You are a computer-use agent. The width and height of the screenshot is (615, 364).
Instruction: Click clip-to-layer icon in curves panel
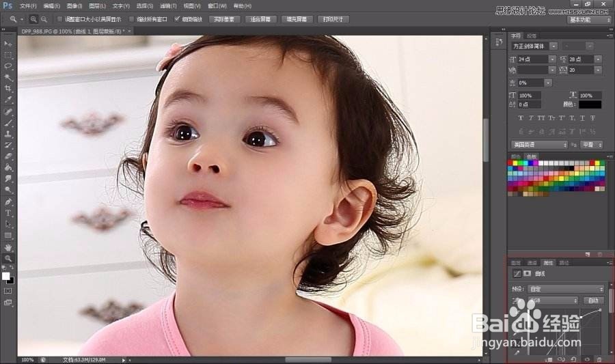549,359
